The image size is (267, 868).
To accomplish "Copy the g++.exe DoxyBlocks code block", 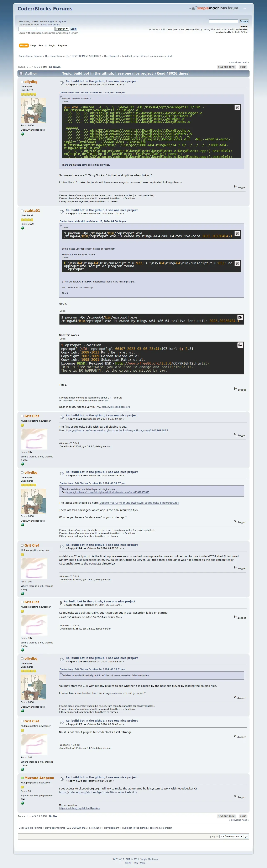I will [x=237, y=107].
